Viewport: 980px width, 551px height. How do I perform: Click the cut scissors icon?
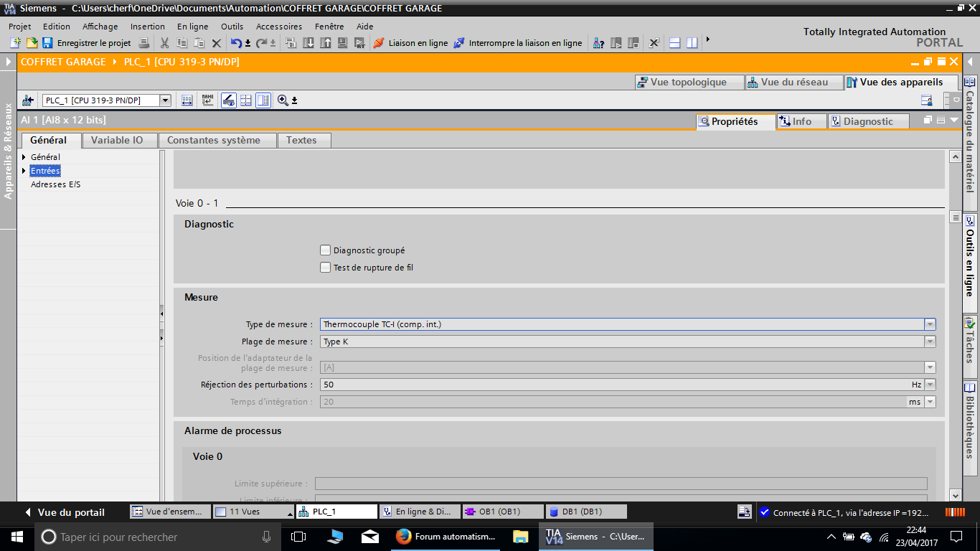[164, 43]
